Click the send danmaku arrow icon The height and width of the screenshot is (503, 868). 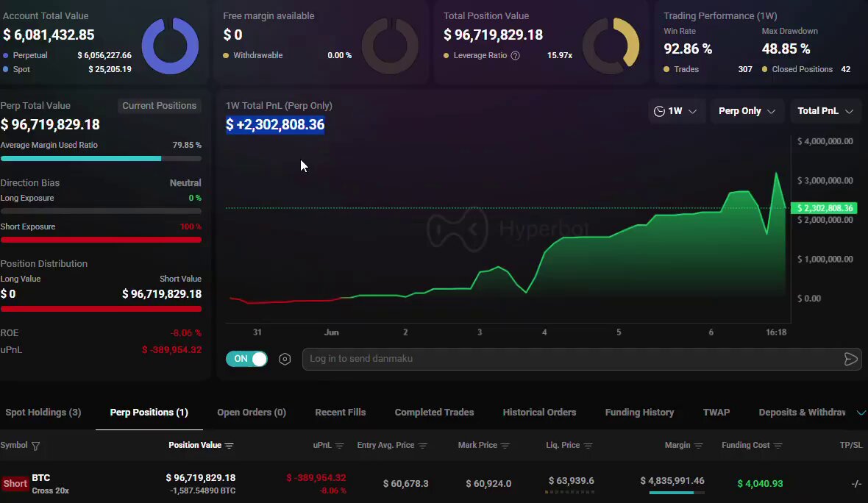pyautogui.click(x=851, y=359)
